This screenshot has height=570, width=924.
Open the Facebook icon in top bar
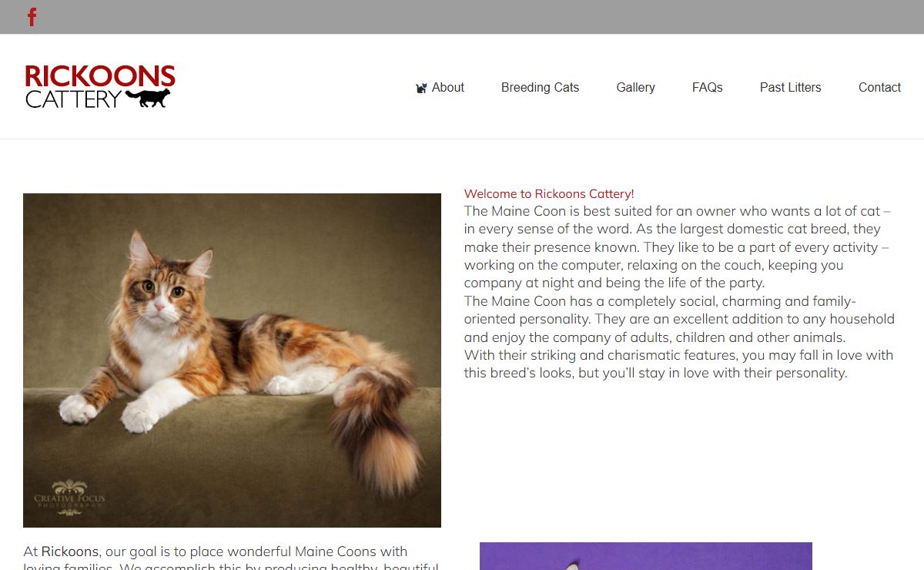(32, 17)
